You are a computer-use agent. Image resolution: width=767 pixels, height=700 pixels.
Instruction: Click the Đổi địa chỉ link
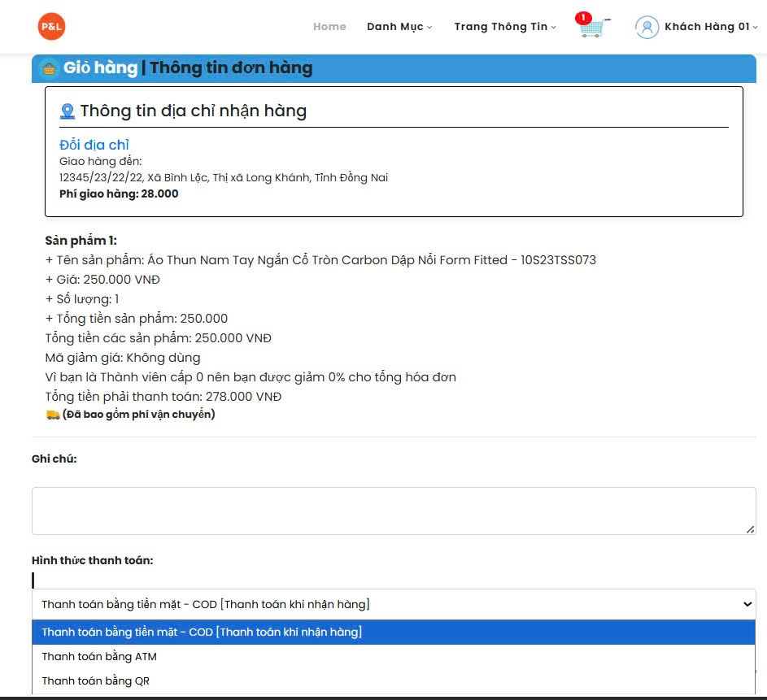click(93, 144)
